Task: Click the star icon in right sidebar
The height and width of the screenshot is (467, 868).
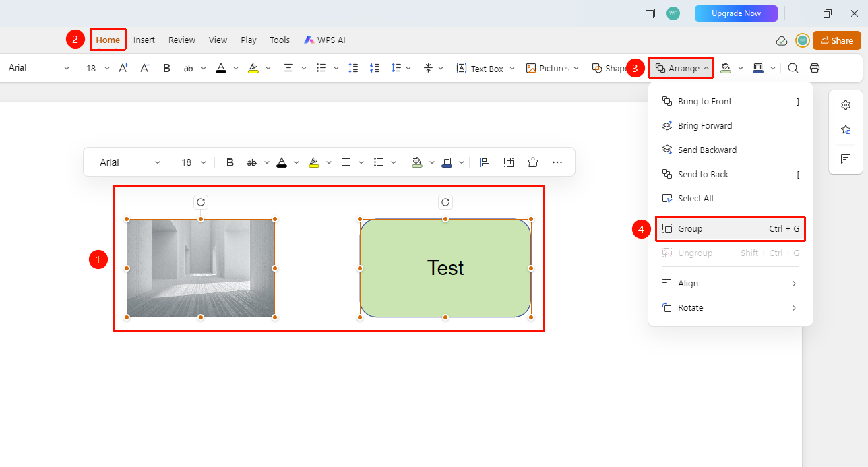Action: point(846,129)
